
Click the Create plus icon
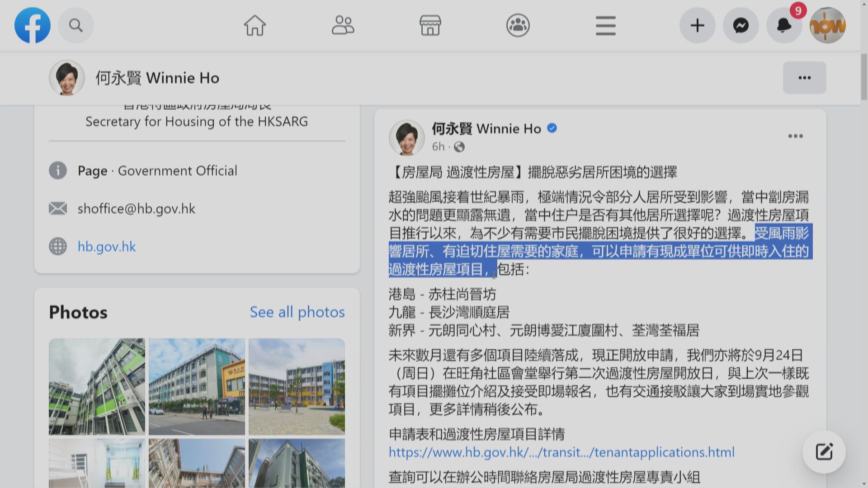tap(697, 25)
